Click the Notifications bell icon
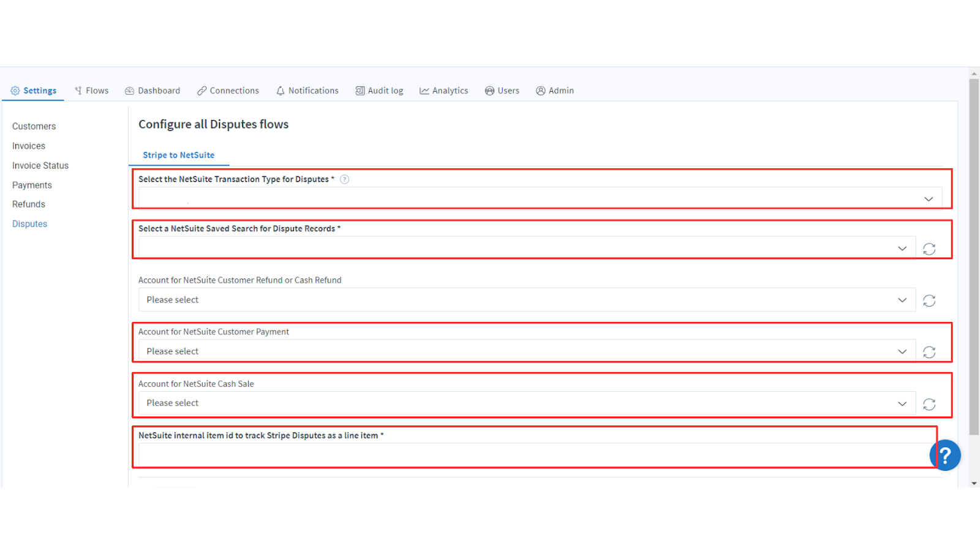This screenshot has width=980, height=551. tap(281, 91)
